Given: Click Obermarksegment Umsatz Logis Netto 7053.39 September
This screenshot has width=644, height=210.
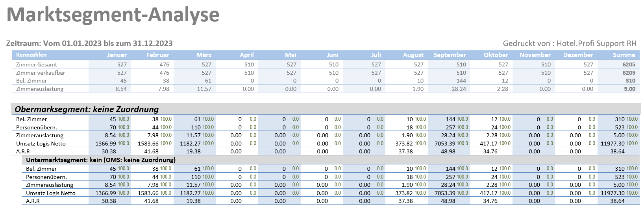Looking at the screenshot, I should [x=444, y=144].
